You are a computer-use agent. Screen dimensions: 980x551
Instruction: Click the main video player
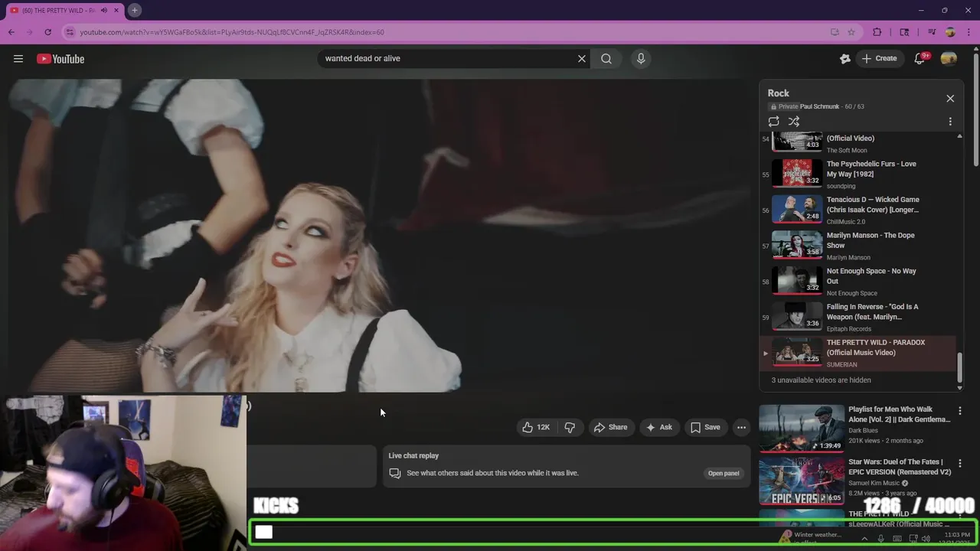pos(379,236)
